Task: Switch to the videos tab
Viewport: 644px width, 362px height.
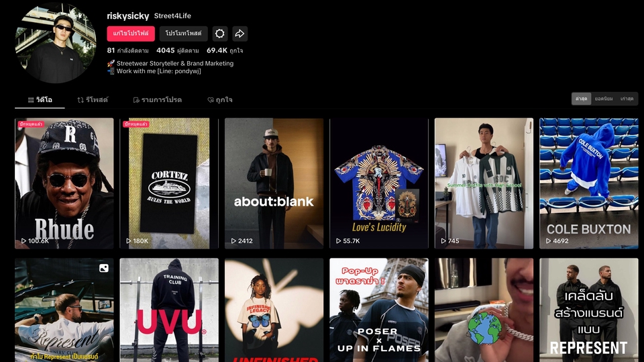Action: (40, 100)
